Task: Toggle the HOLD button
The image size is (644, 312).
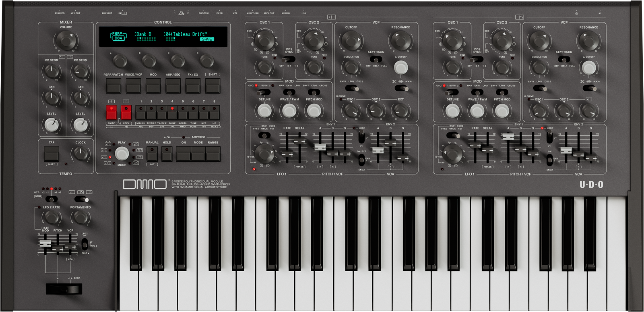Action: pos(167,154)
